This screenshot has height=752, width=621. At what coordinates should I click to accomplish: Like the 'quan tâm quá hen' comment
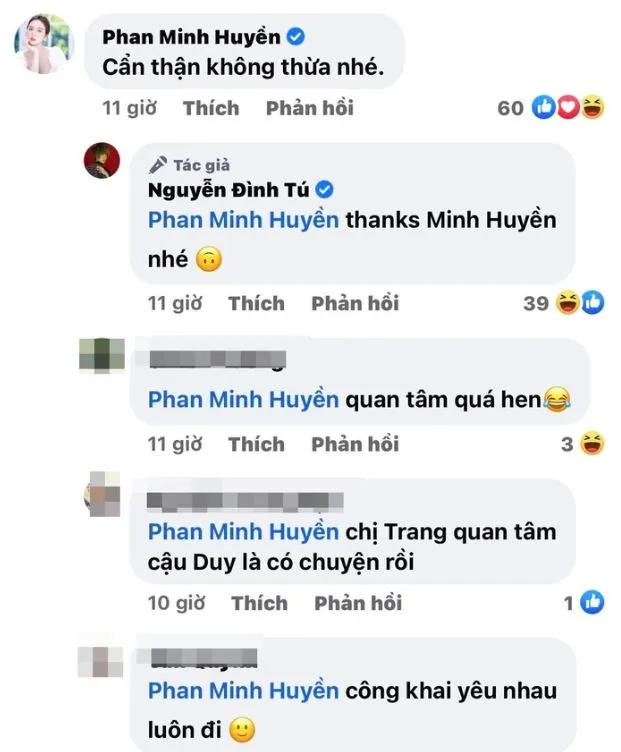[257, 444]
